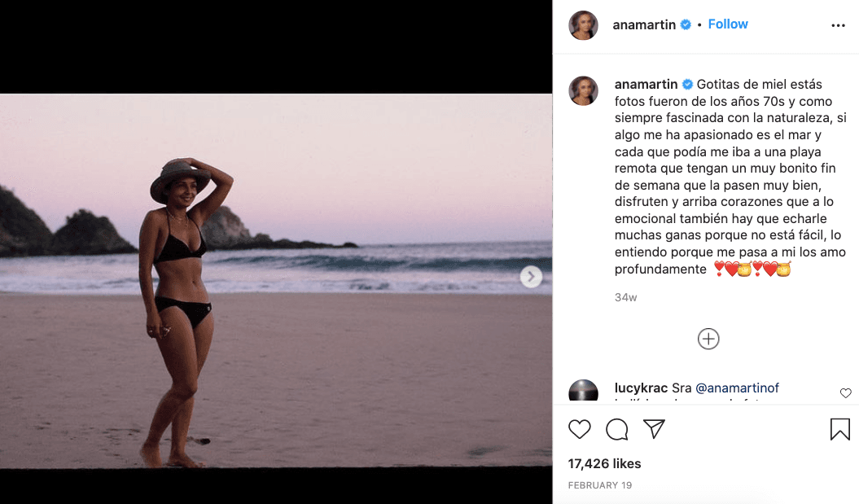Viewport: 859px width, 504px height.
Task: Click the FEBRUARY 19 post date
Action: (600, 484)
